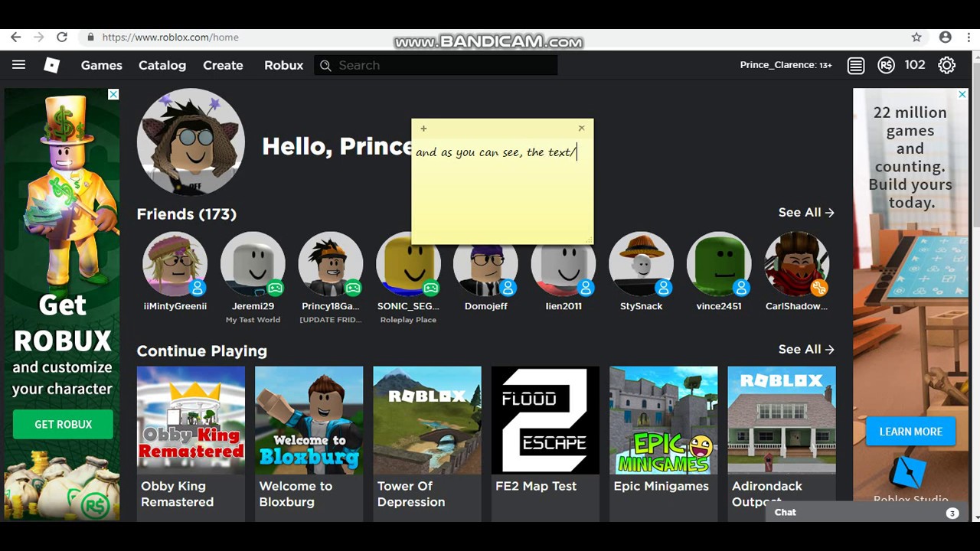Click the Continue Playing heading
Screen dimensions: 980x551
click(202, 351)
